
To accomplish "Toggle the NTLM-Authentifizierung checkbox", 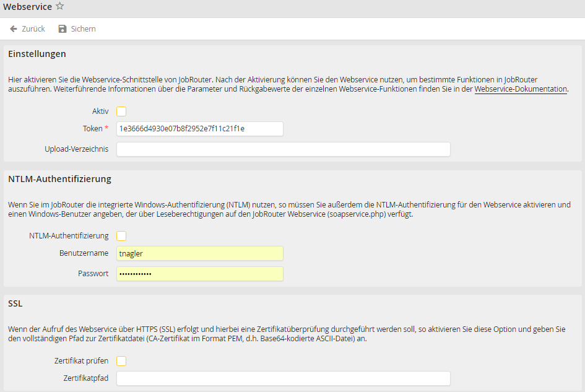I will (121, 236).
